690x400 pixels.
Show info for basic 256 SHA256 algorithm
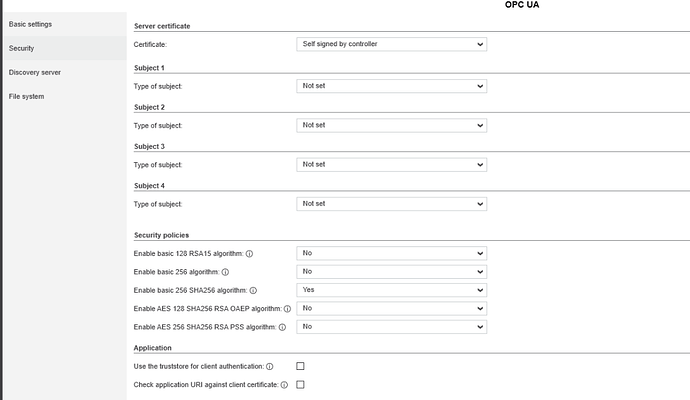tap(253, 290)
